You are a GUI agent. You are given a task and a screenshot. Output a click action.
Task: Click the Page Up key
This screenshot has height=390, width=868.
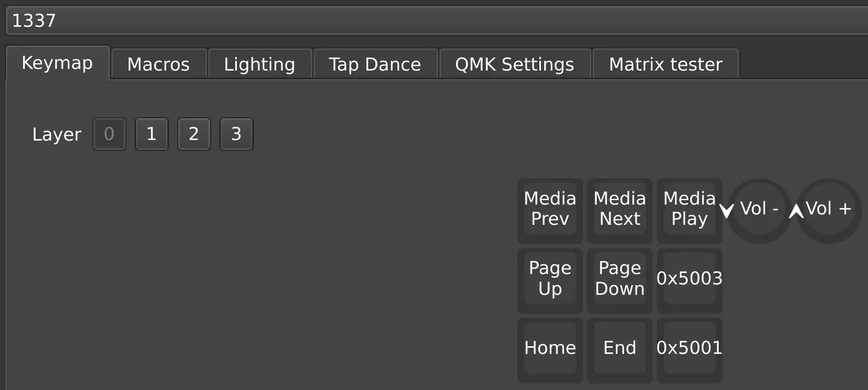click(x=550, y=280)
